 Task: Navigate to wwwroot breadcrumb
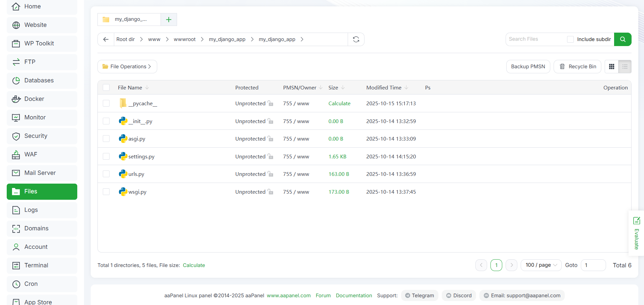[184, 39]
